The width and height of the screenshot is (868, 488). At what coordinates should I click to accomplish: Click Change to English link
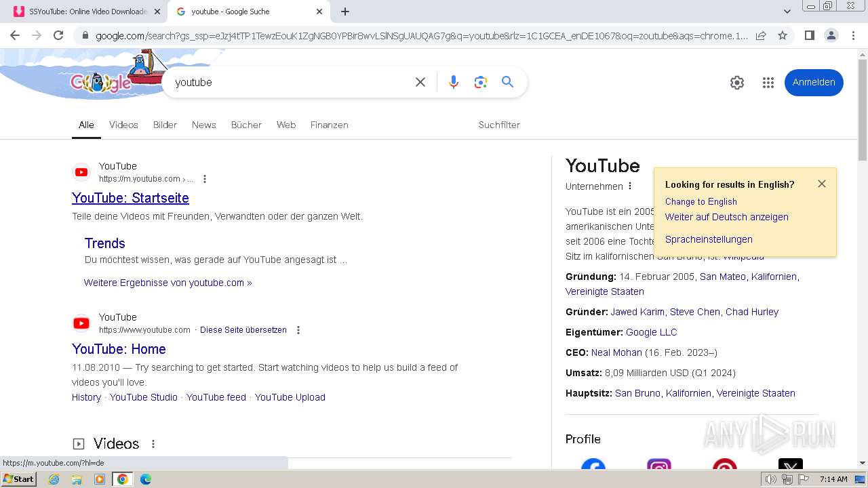(x=701, y=201)
